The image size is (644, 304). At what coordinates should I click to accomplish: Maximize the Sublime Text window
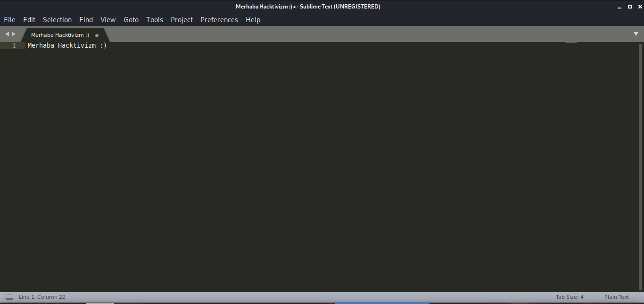629,7
